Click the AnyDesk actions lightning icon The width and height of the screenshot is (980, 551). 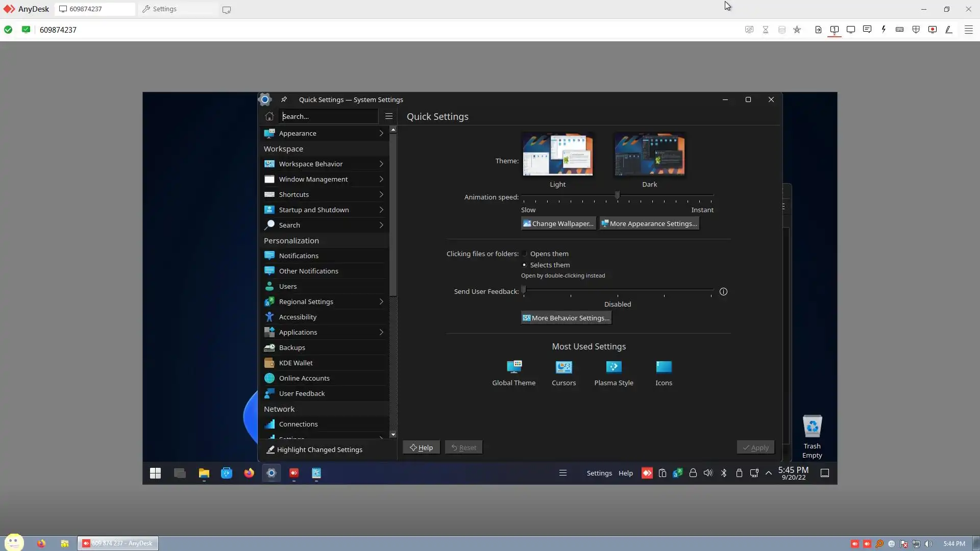click(x=883, y=30)
